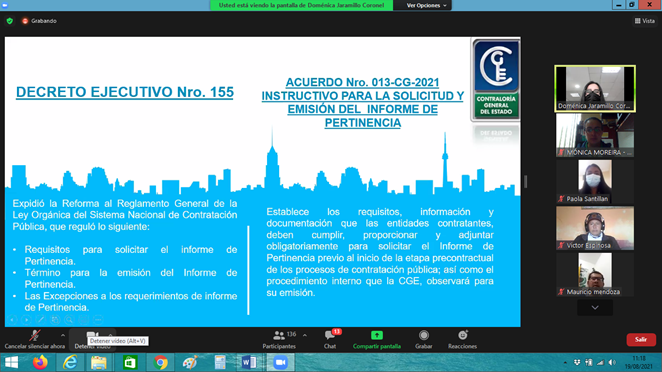Expand audio options arrow beside microphone
The width and height of the screenshot is (662, 372).
[x=63, y=336]
